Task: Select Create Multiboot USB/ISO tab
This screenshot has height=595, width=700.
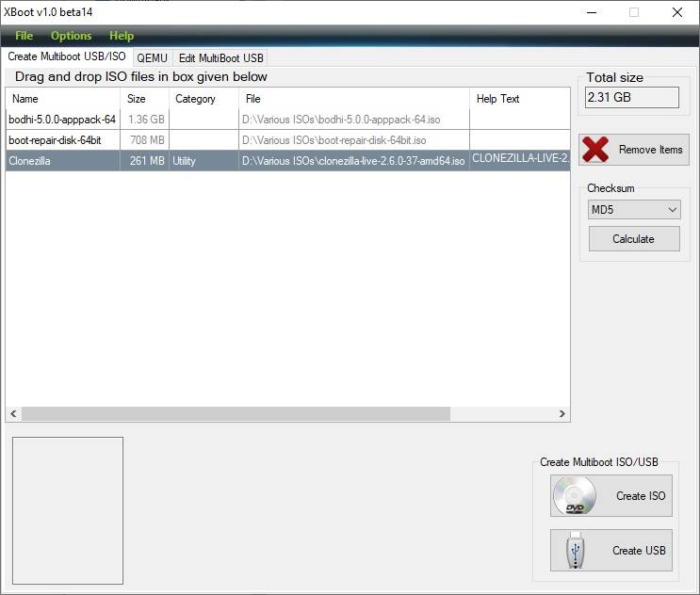Action: [x=66, y=57]
